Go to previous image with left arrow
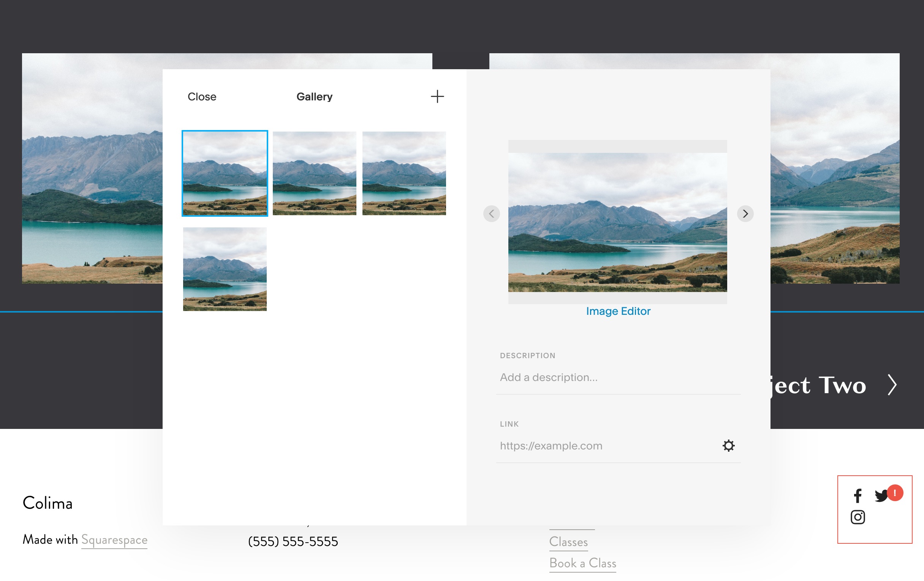This screenshot has width=924, height=581. (491, 214)
